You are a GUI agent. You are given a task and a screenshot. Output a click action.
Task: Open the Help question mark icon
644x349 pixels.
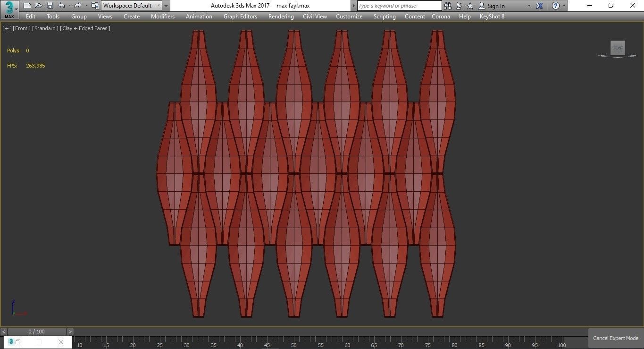tap(556, 6)
